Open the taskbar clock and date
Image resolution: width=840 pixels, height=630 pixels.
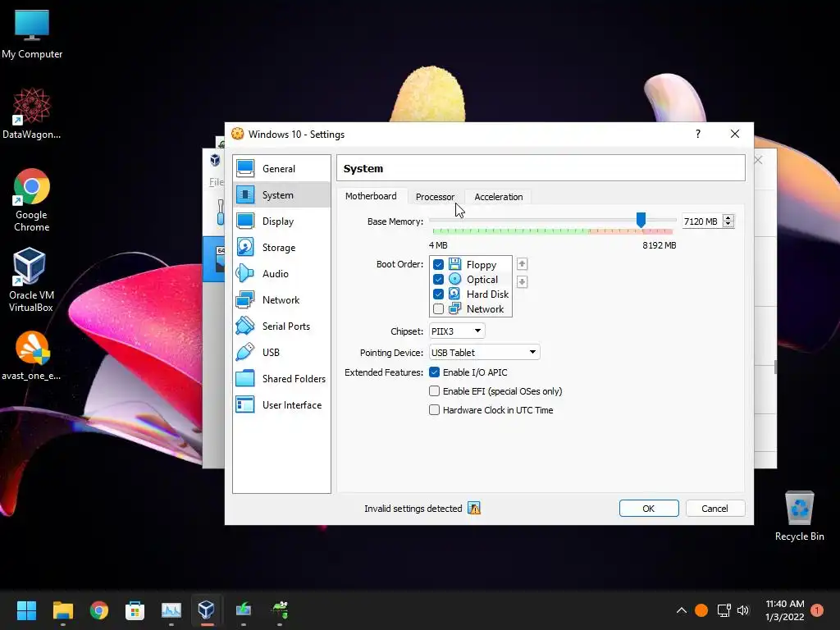[784, 610]
